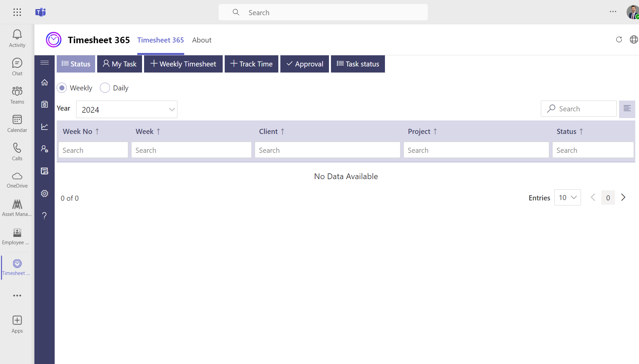This screenshot has width=639, height=364.
Task: Toggle the Timesheet hamburger menu
Action: (45, 63)
